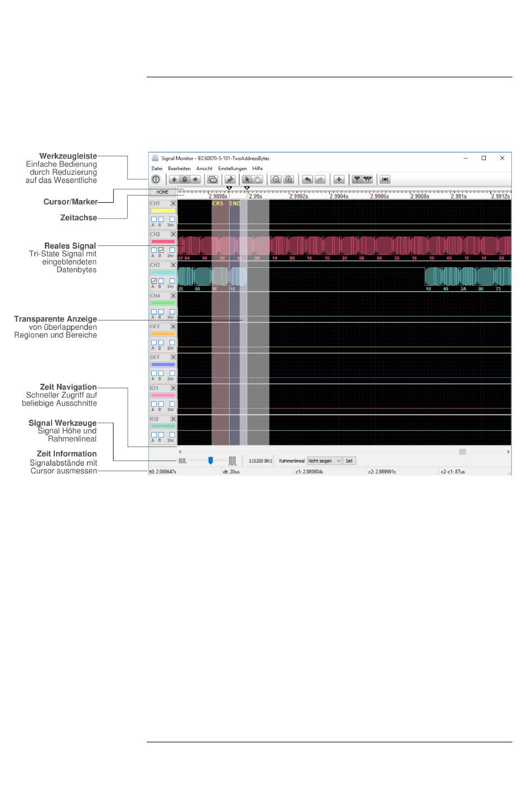532x795 pixels.
Task: Open the Rahmenlineal 'Nicht zeigen' dropdown
Action: click(324, 461)
